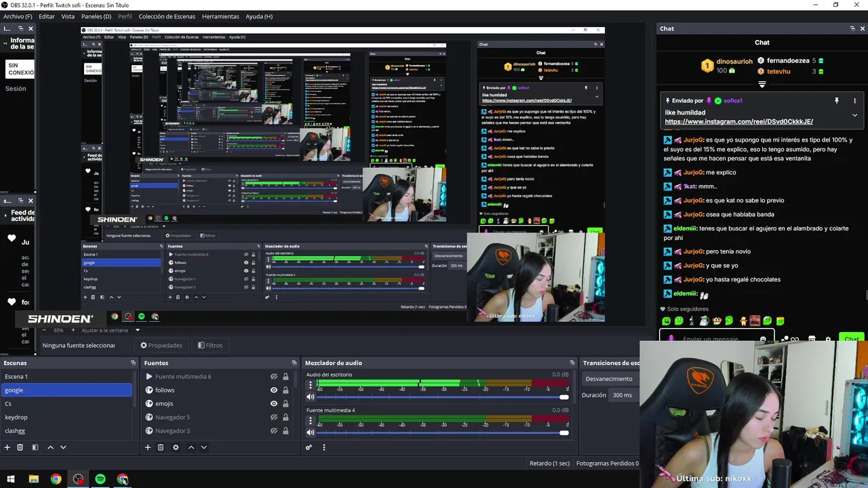Click username dinosaurioh in chat leaderboard
The width and height of the screenshot is (868, 488).
734,61
